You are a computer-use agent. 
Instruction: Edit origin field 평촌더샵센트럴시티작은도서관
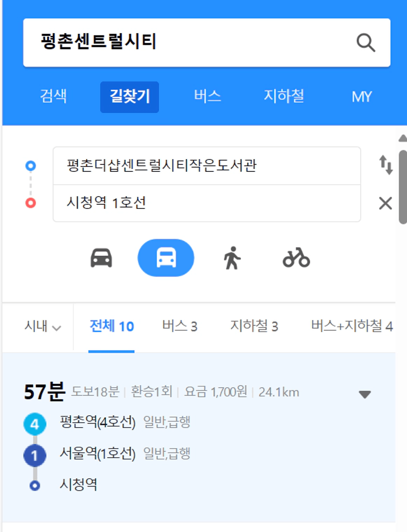(207, 166)
